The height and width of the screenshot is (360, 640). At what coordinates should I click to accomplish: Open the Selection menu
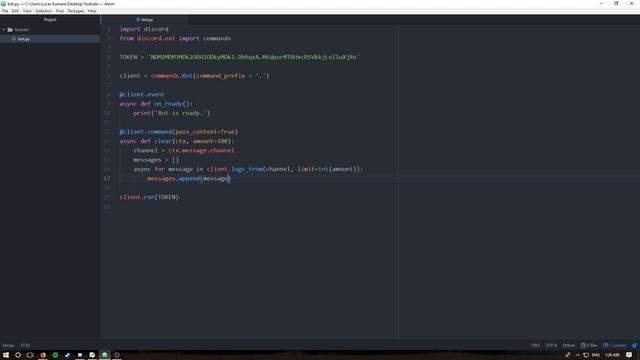(x=43, y=11)
